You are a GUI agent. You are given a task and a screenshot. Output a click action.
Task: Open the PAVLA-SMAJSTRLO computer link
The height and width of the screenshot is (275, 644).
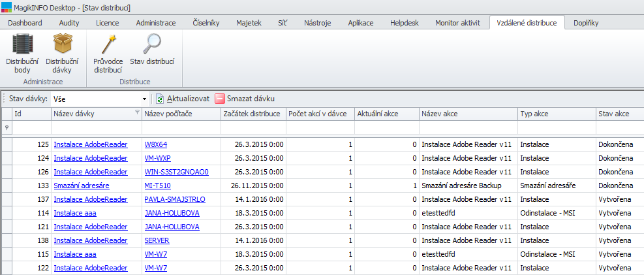[175, 199]
